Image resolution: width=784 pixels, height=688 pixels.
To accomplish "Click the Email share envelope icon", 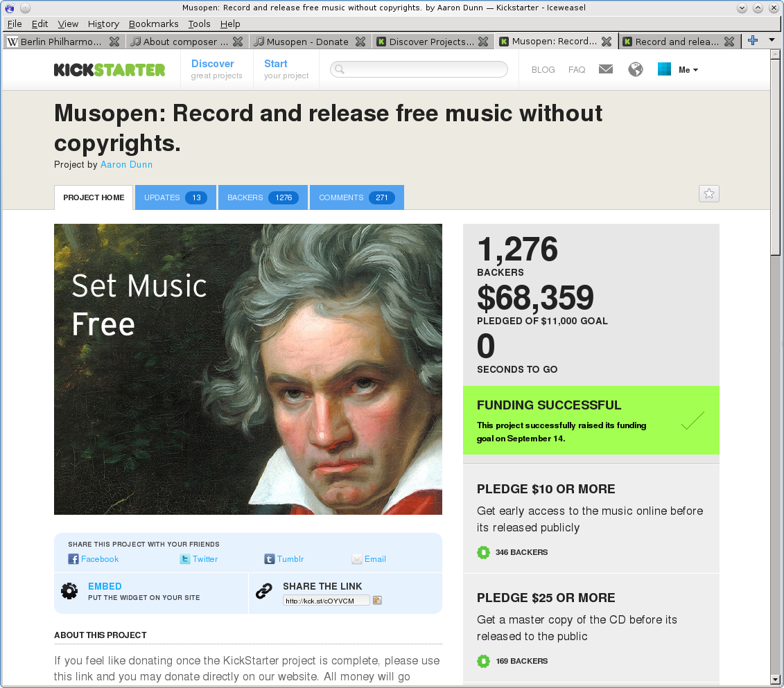I will (356, 559).
